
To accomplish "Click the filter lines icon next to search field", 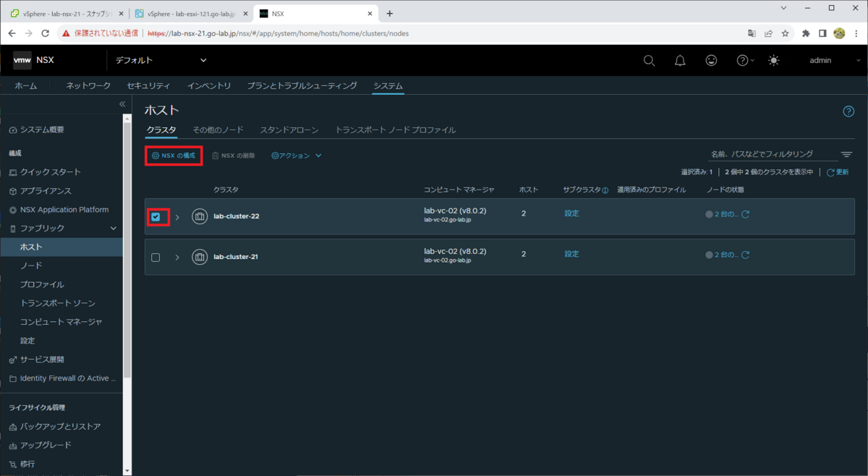I will click(846, 155).
